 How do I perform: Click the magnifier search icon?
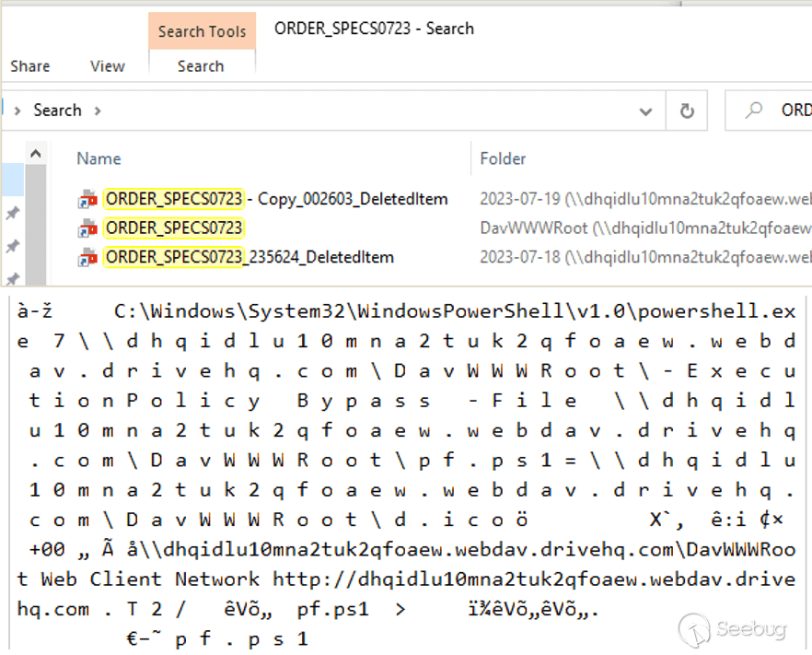tap(753, 111)
